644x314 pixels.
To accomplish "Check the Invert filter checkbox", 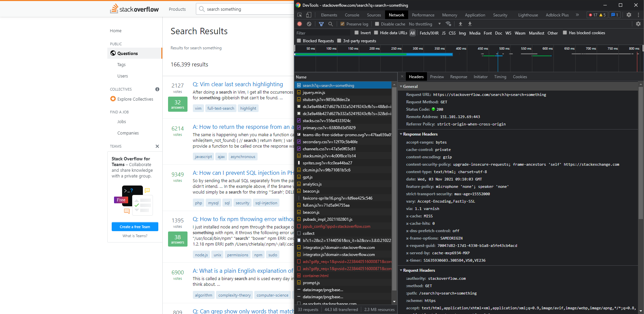I will pyautogui.click(x=357, y=33).
